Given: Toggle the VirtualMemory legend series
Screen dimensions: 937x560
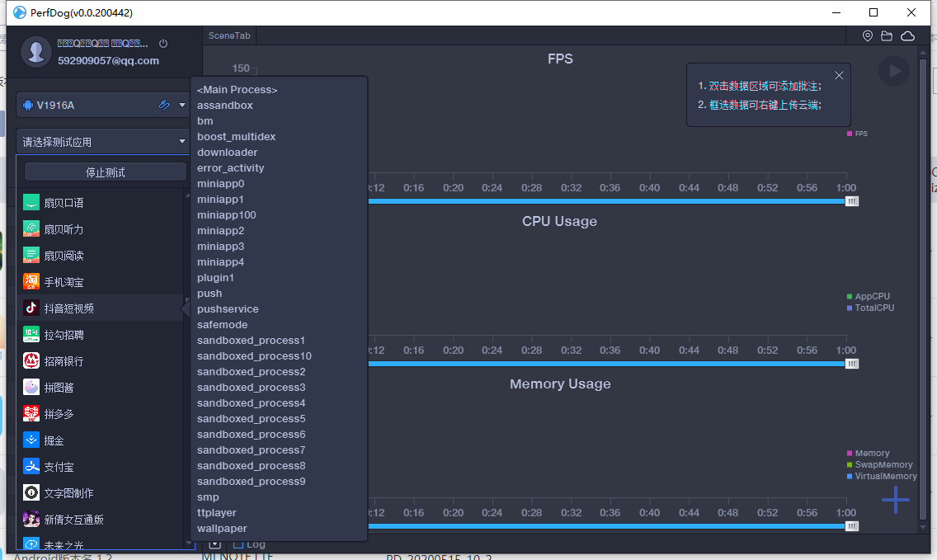Looking at the screenshot, I should pyautogui.click(x=882, y=476).
